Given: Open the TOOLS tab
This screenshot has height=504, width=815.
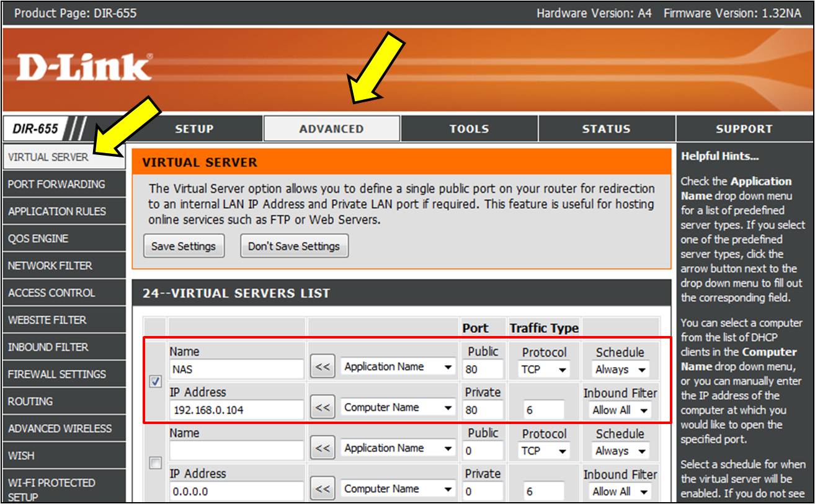Looking at the screenshot, I should pos(470,129).
